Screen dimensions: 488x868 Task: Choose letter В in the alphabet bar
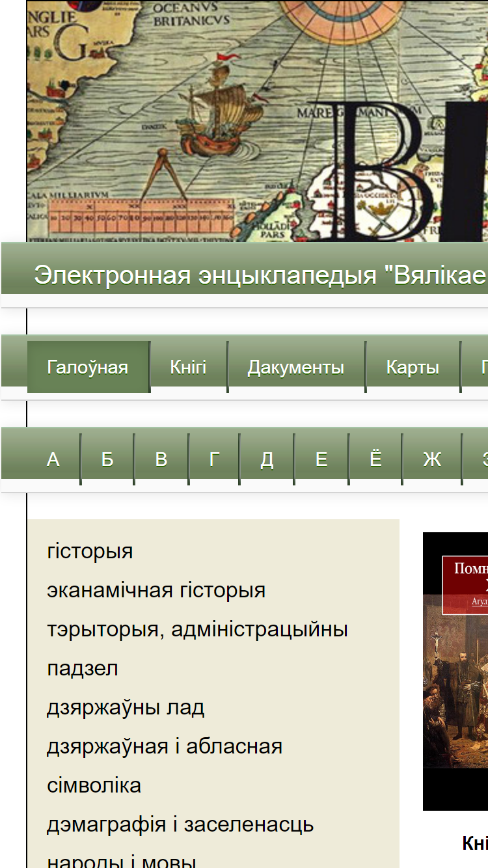point(161,459)
